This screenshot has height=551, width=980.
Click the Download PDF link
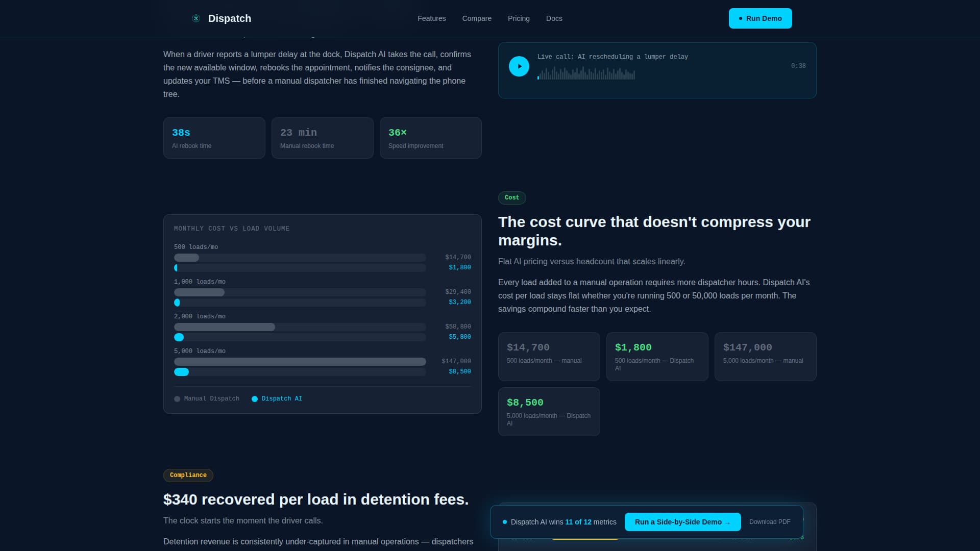coord(770,522)
